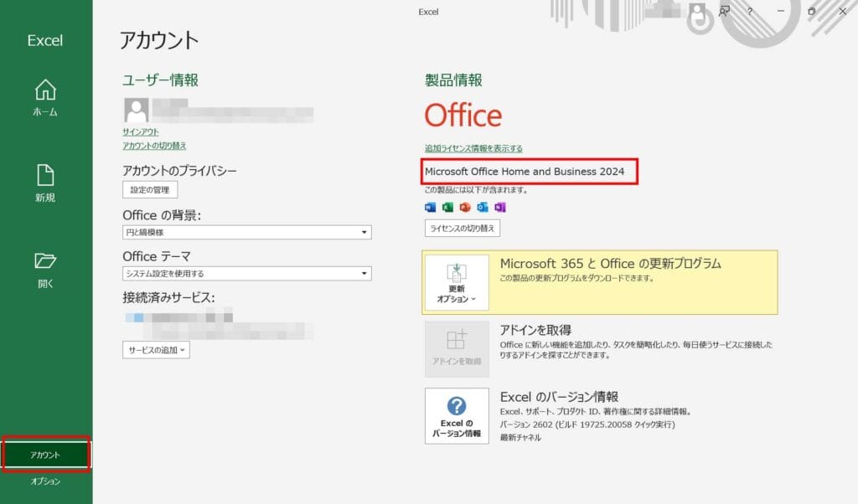Open Excel のバージョン情報 button

(457, 415)
